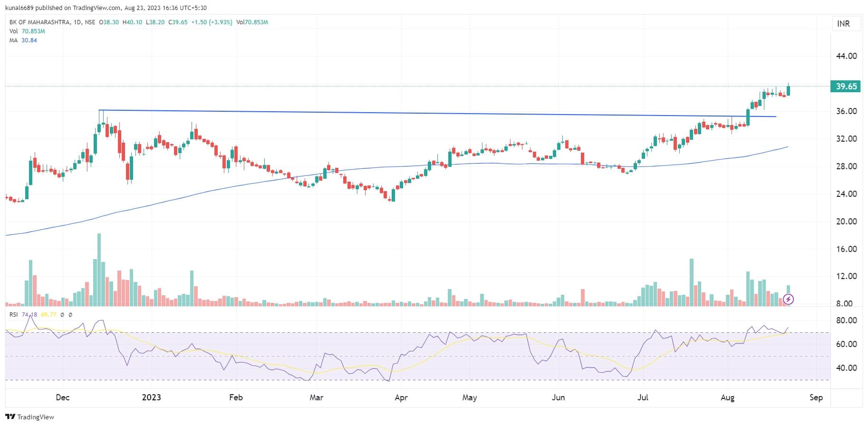Click the 1D interval label in title
This screenshot has height=426, width=868.
[x=78, y=22]
